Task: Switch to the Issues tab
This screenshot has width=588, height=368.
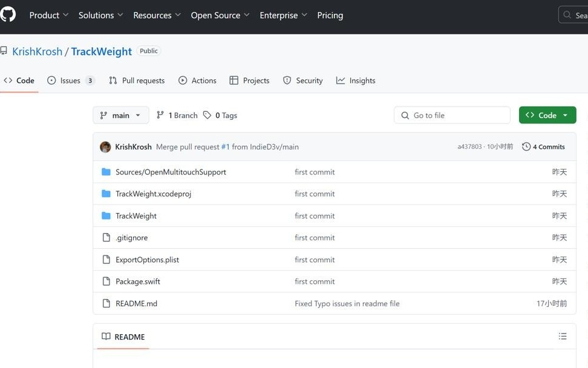Action: (x=70, y=80)
